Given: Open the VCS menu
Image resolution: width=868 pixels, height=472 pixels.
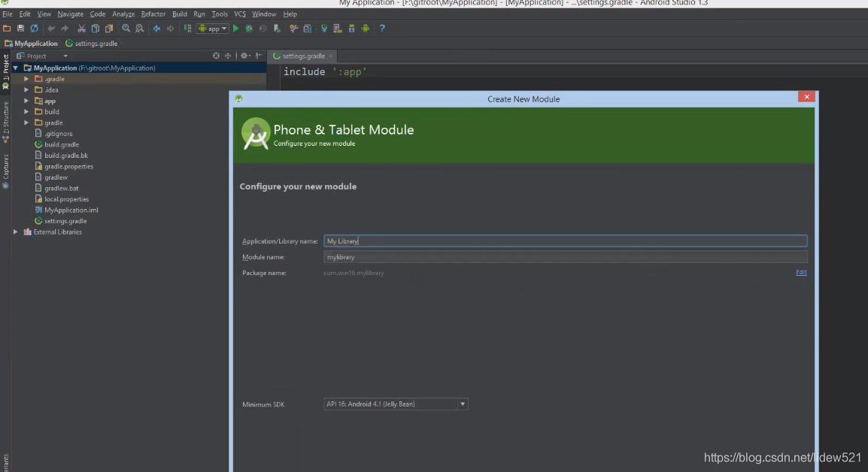Looking at the screenshot, I should coord(239,14).
